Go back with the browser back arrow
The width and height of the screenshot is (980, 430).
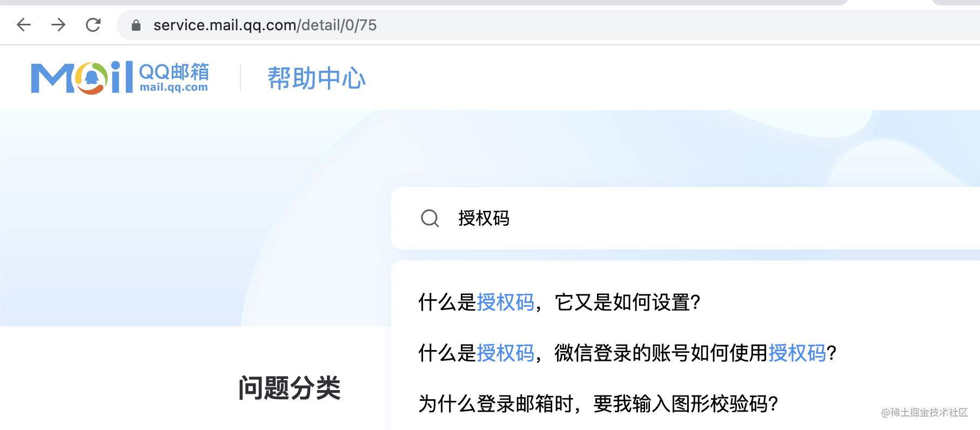24,25
